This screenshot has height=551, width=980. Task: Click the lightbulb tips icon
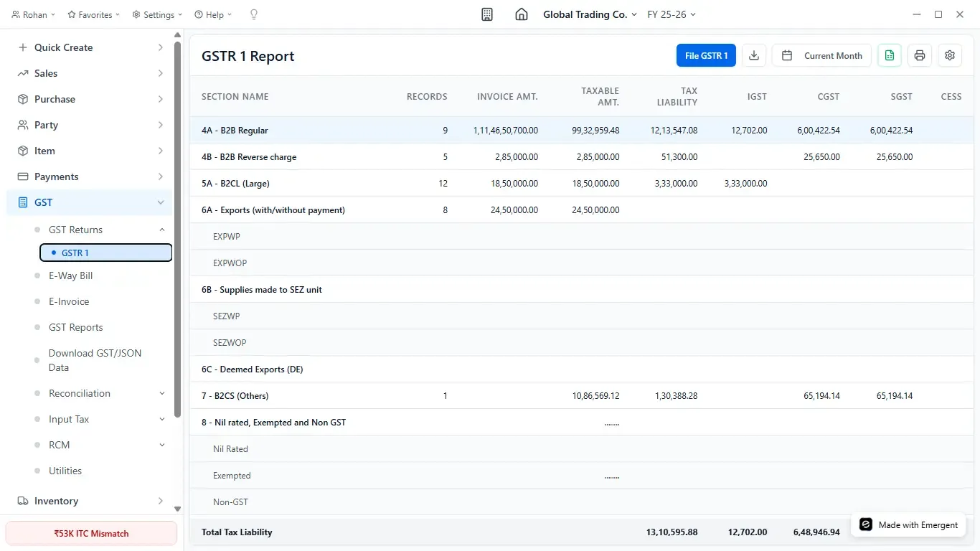253,14
